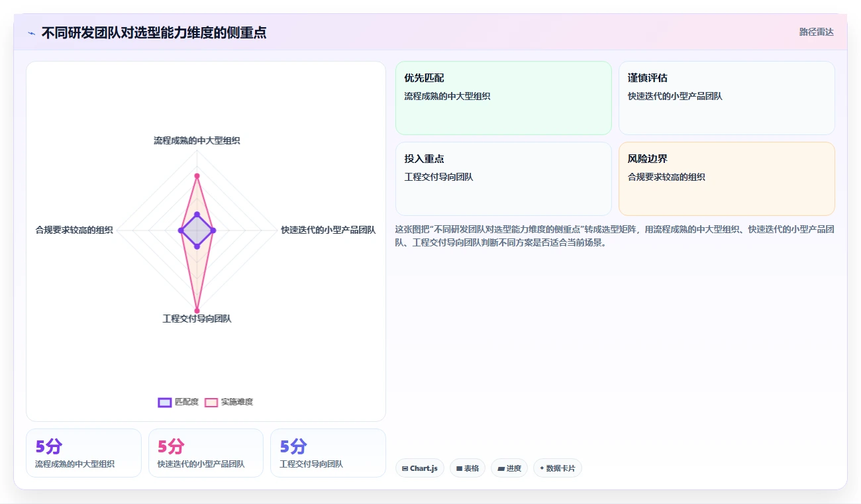Toggle the 匹配度 legend item
861x504 pixels.
[x=178, y=402]
